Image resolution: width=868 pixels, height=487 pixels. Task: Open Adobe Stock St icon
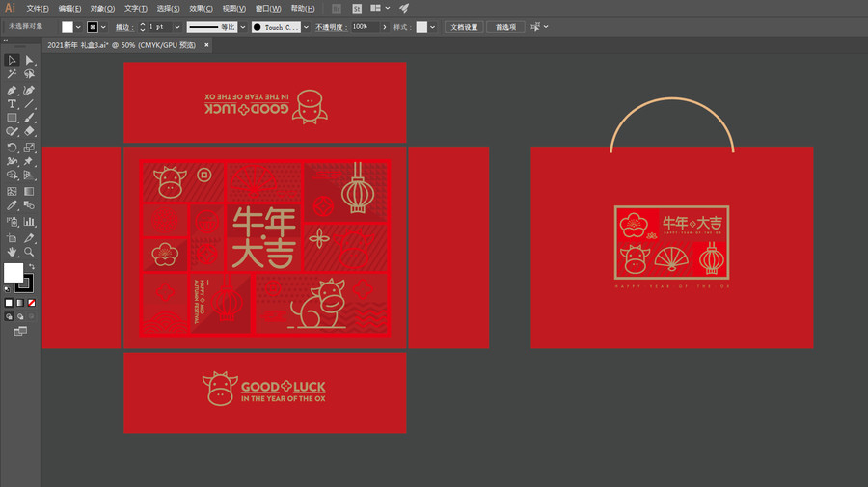(x=357, y=9)
